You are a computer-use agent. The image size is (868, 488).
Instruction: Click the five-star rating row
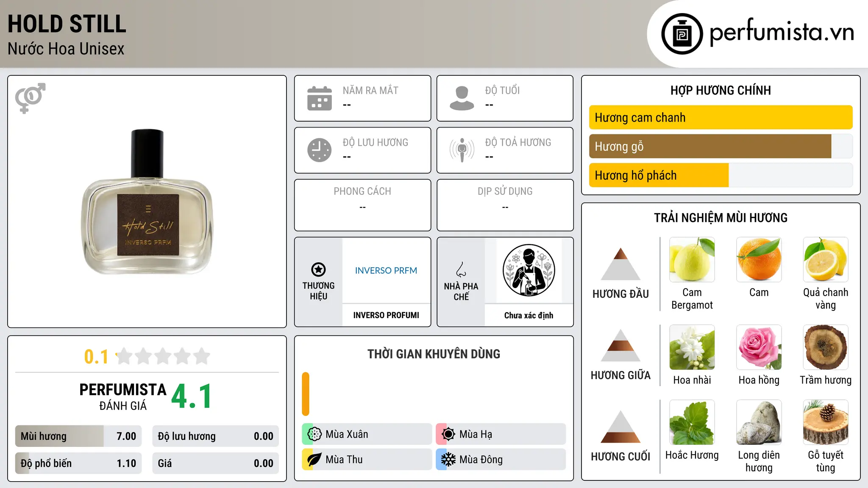163,356
